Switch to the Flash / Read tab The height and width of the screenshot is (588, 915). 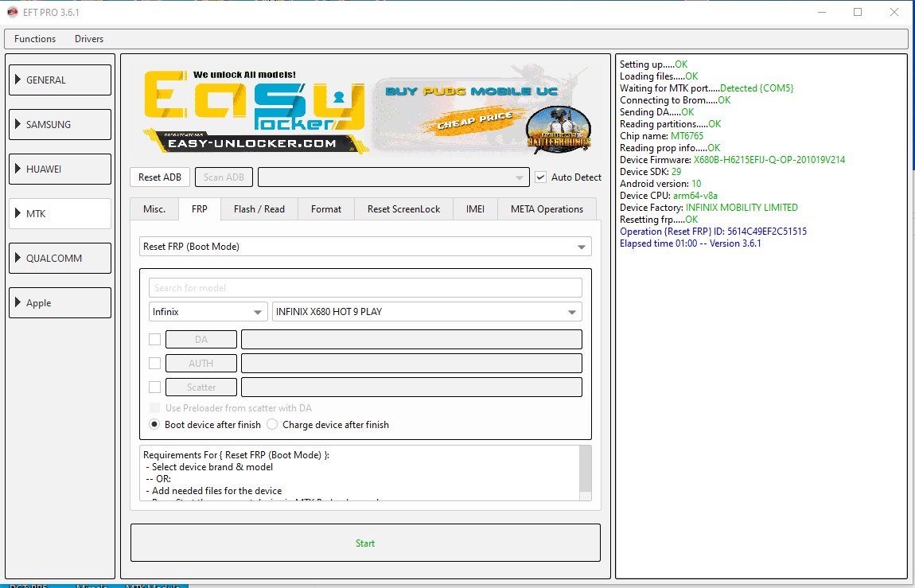[x=259, y=208]
